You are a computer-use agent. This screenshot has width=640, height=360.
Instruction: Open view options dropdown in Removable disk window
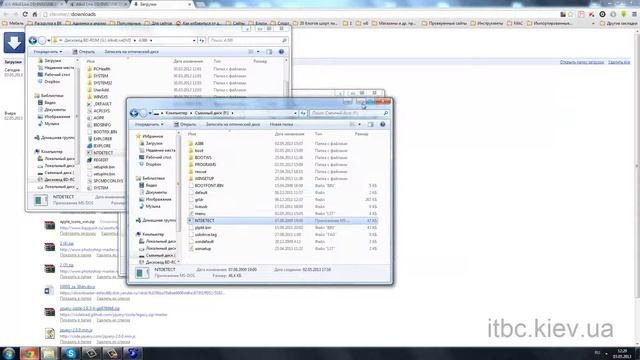[x=360, y=124]
